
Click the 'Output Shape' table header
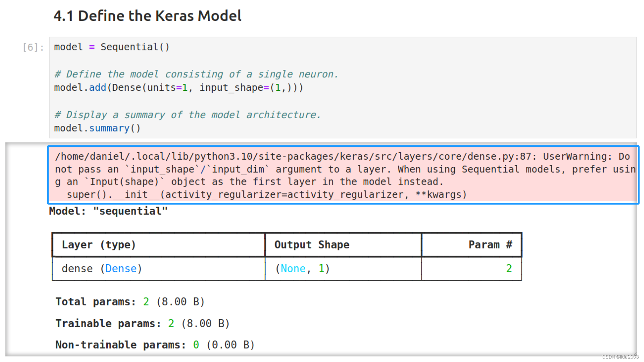pos(312,245)
